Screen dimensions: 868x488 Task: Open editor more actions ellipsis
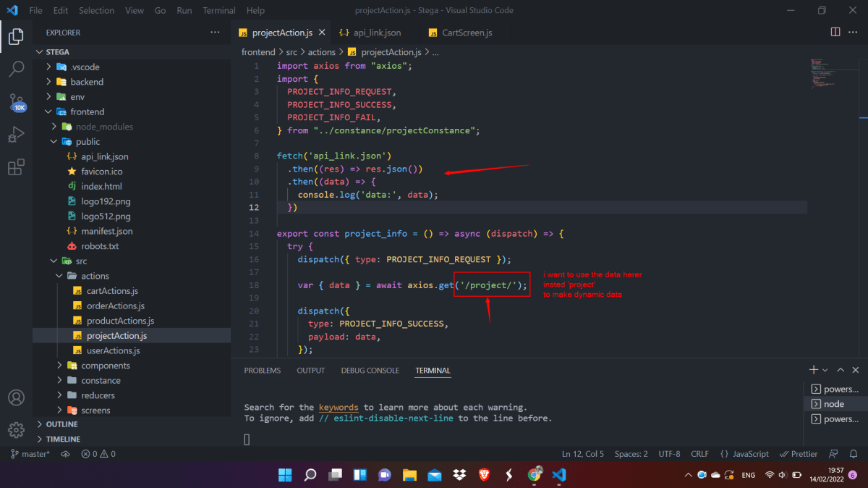pyautogui.click(x=854, y=33)
